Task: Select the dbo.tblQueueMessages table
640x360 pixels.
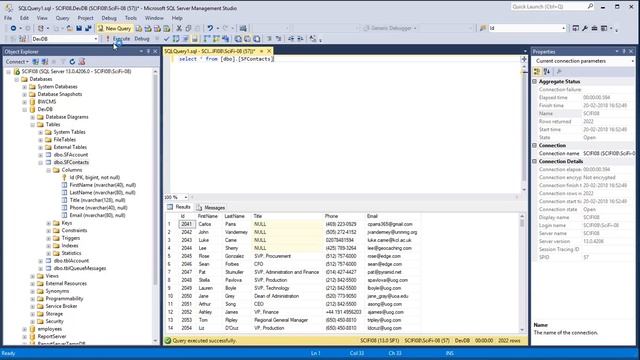Action: [x=80, y=269]
